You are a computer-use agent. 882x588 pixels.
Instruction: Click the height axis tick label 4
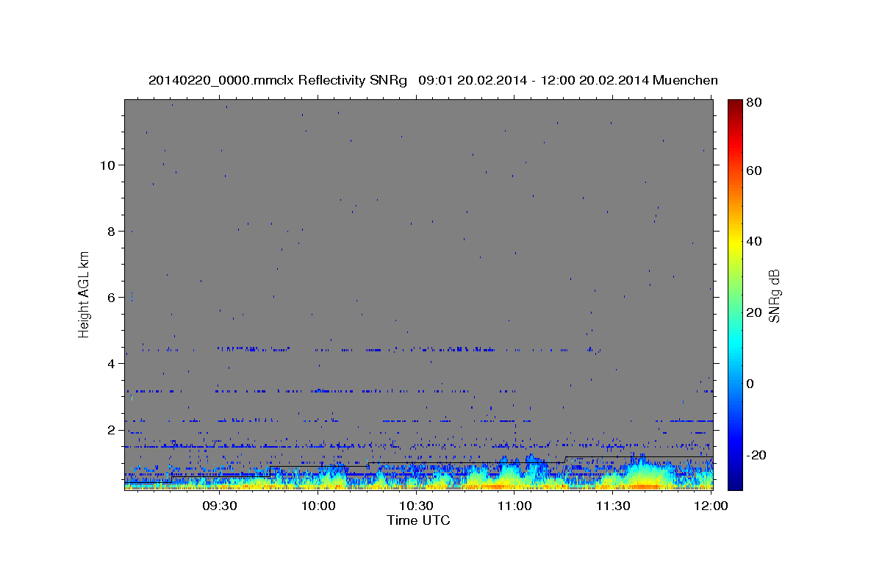[x=110, y=364]
